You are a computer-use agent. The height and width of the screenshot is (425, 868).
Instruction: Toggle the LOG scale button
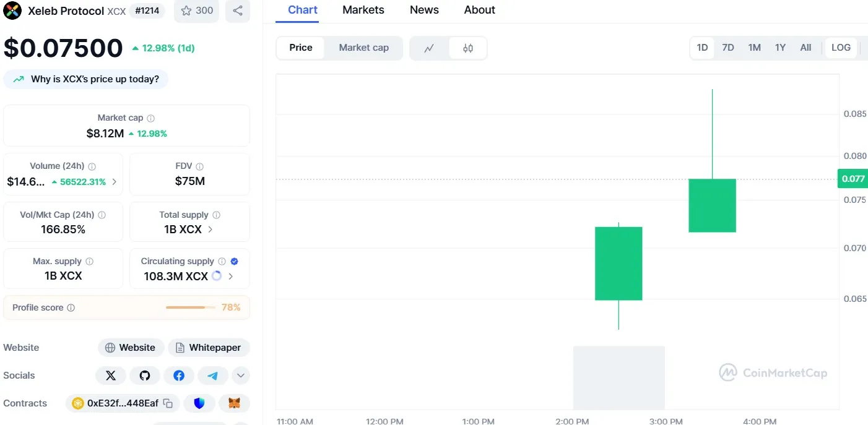pyautogui.click(x=841, y=48)
